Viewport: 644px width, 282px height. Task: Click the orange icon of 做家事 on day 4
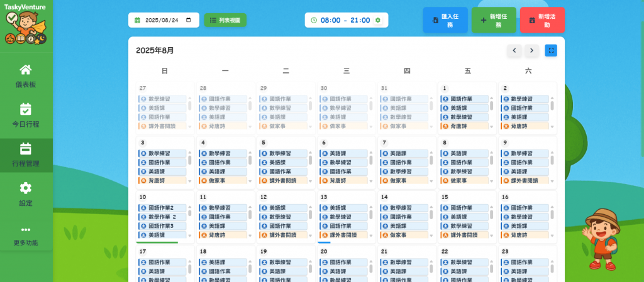tap(204, 180)
